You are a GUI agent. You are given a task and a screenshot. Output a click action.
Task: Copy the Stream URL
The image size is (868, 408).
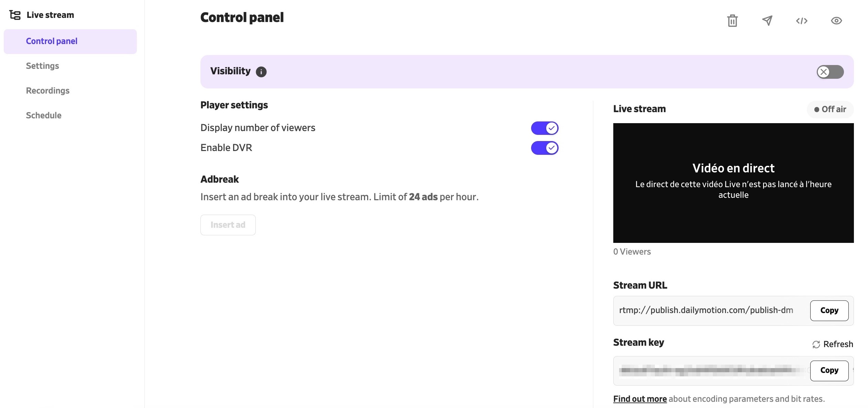(x=829, y=311)
